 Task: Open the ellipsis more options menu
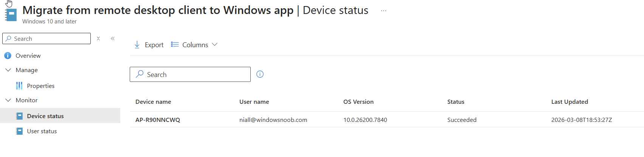point(383,11)
